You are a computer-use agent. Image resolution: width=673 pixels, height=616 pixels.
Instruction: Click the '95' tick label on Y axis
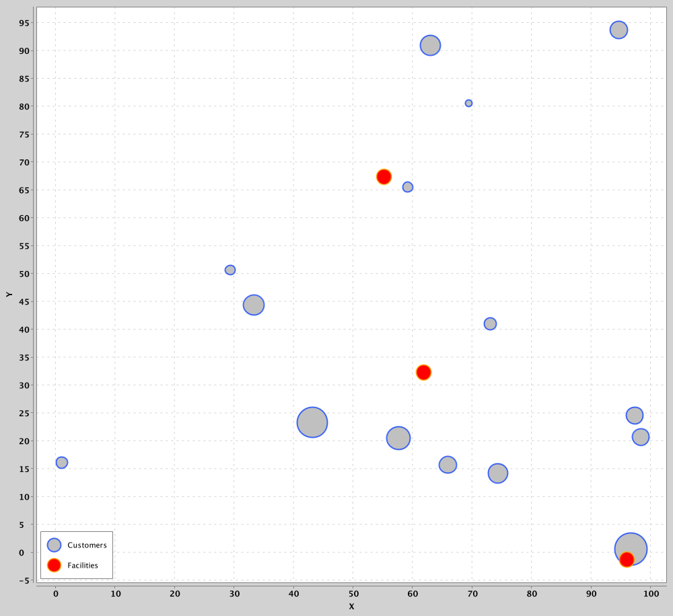tap(24, 23)
